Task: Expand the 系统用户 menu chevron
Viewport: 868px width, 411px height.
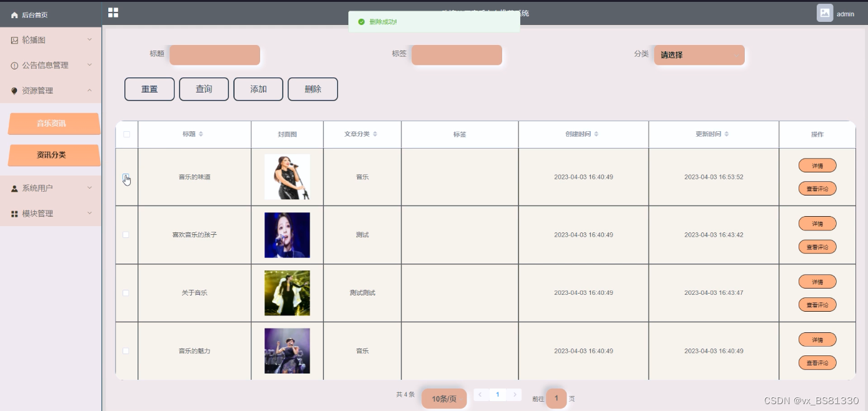Action: coord(89,187)
